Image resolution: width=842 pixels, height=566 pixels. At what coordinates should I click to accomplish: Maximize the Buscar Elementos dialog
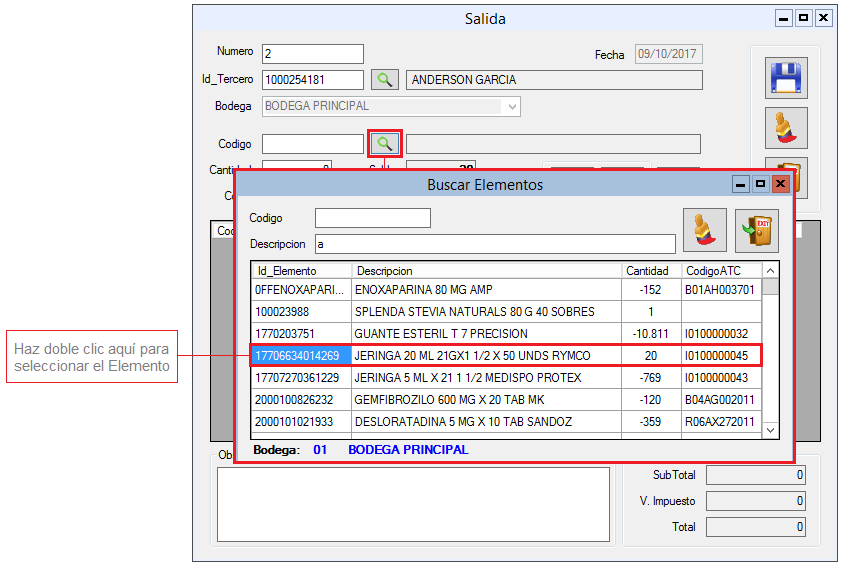point(760,184)
